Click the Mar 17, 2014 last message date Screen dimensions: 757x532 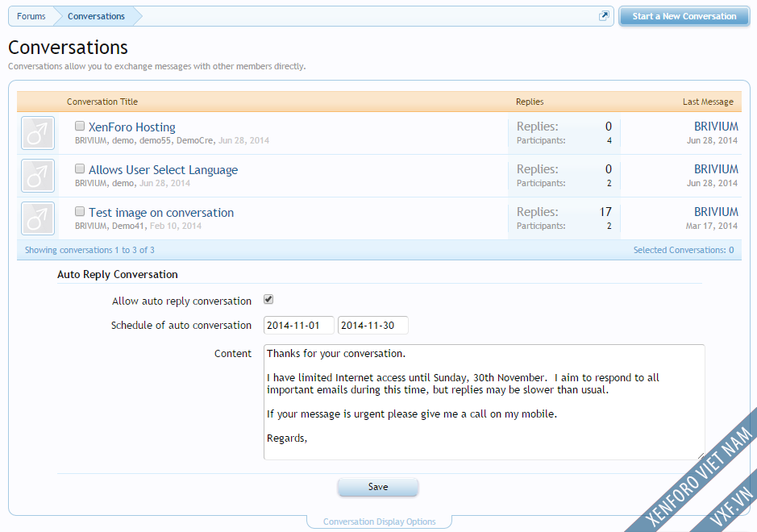coord(712,226)
